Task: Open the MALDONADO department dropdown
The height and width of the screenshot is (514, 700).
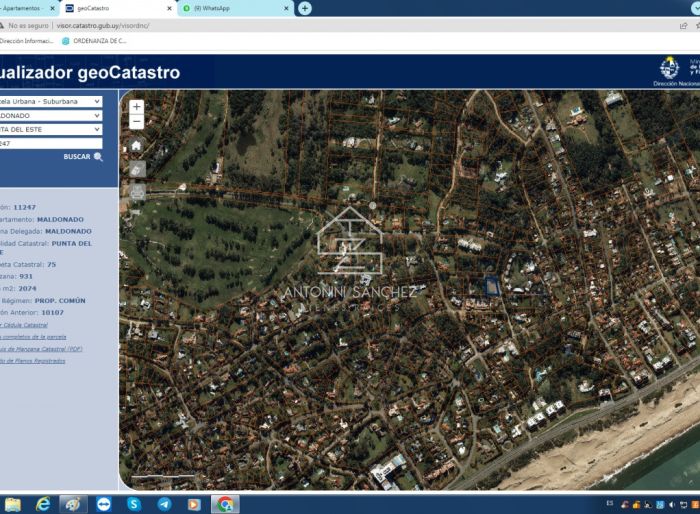Action: pyautogui.click(x=50, y=116)
